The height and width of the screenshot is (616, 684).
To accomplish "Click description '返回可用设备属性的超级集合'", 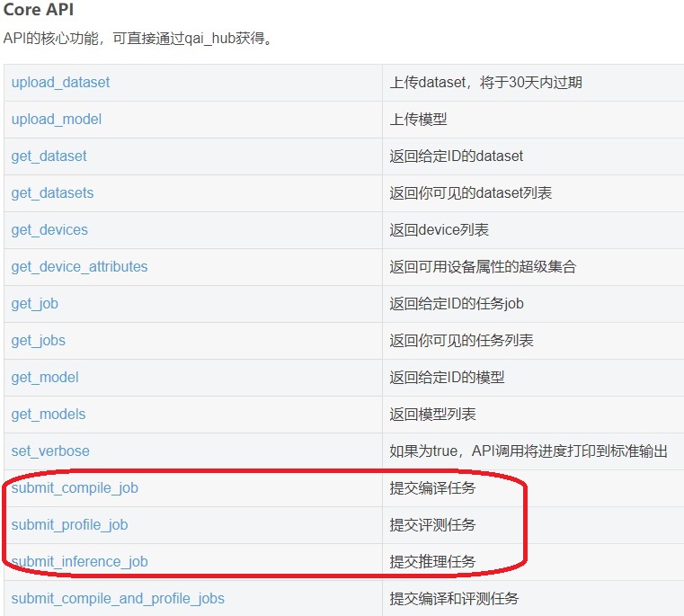I will click(x=483, y=267).
